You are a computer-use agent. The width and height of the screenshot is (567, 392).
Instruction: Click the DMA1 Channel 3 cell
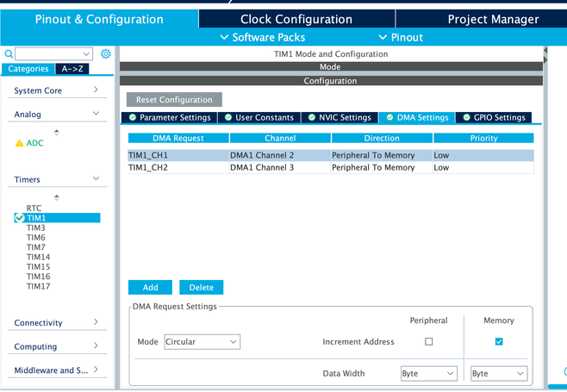280,168
